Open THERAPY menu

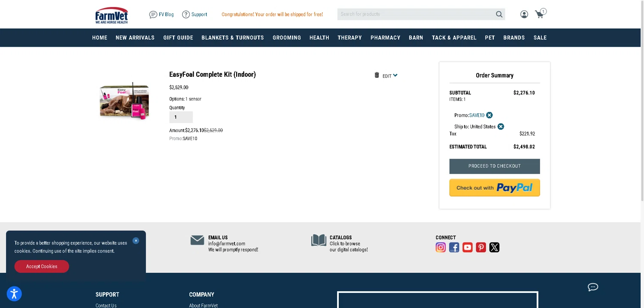click(349, 38)
